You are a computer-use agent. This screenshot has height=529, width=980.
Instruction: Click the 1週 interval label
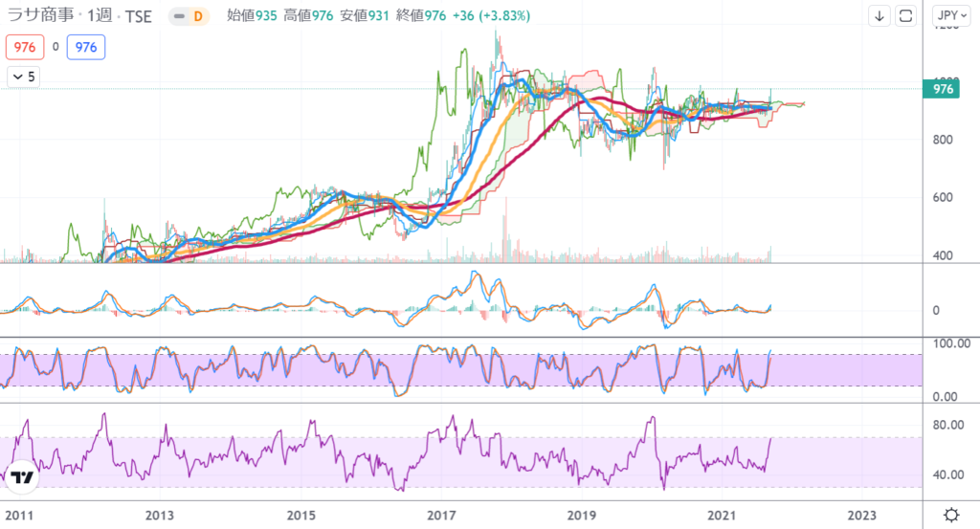pos(100,15)
